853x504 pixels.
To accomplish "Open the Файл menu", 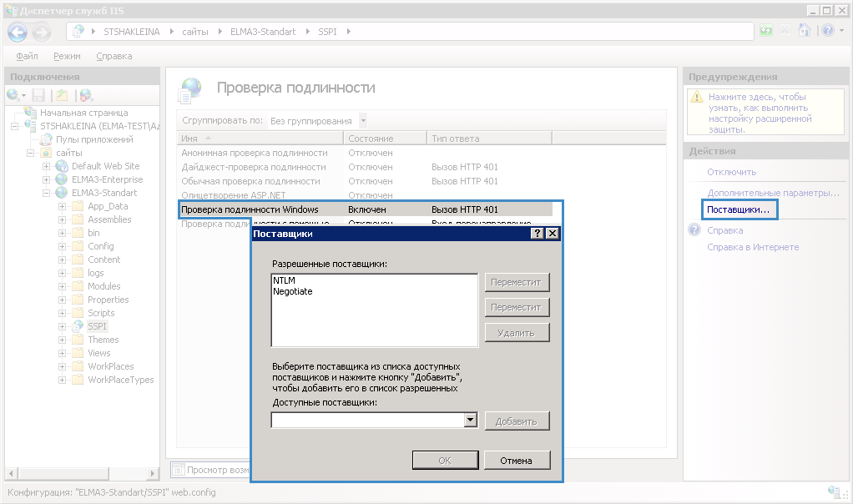I will coord(27,56).
